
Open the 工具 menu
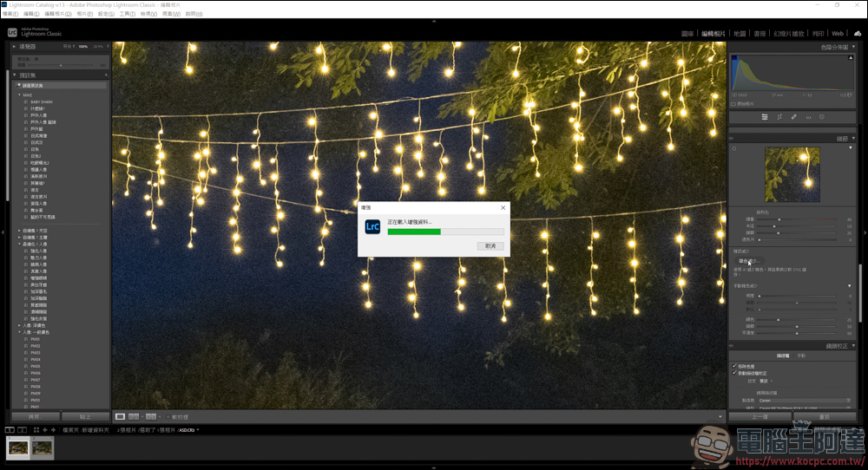click(128, 14)
